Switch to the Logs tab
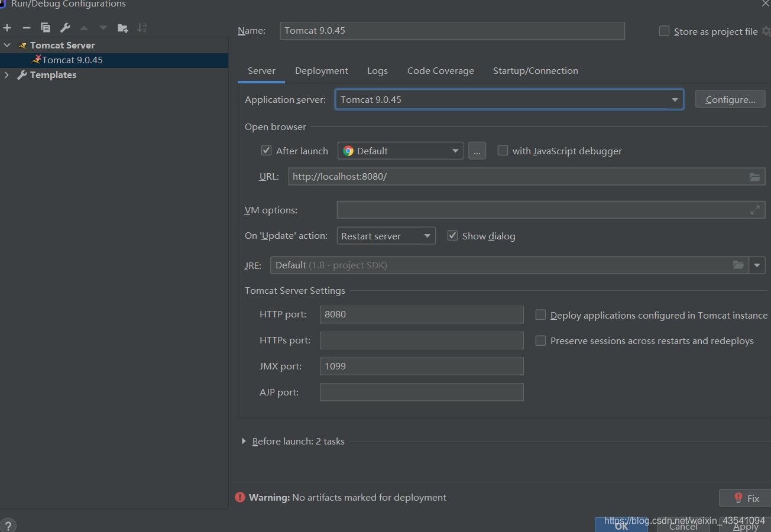The image size is (771, 532). 377,71
